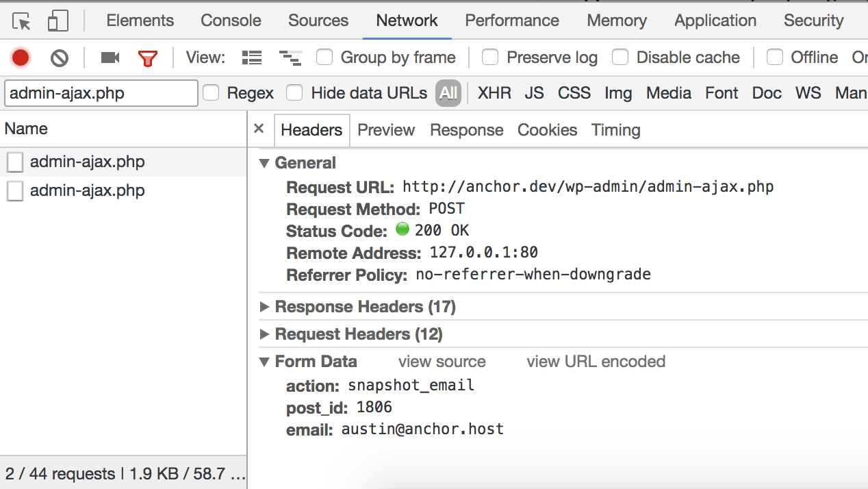This screenshot has width=868, height=489.
Task: Click the inspect element picker icon
Action: (x=22, y=21)
